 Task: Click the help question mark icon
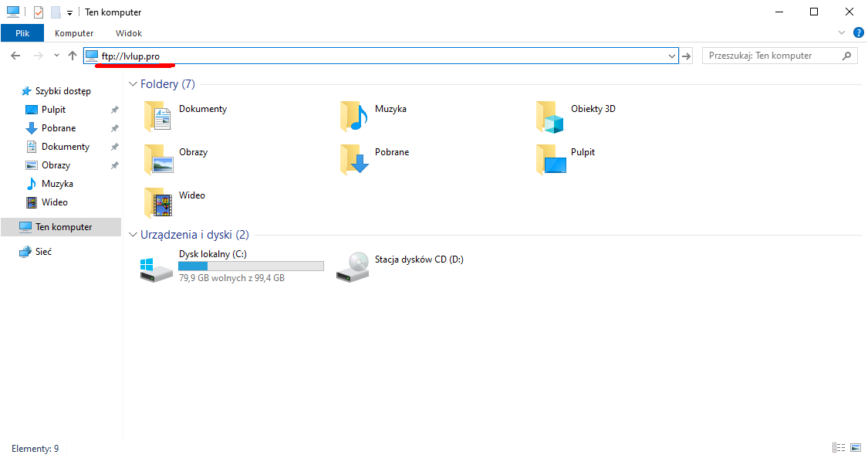tap(858, 33)
